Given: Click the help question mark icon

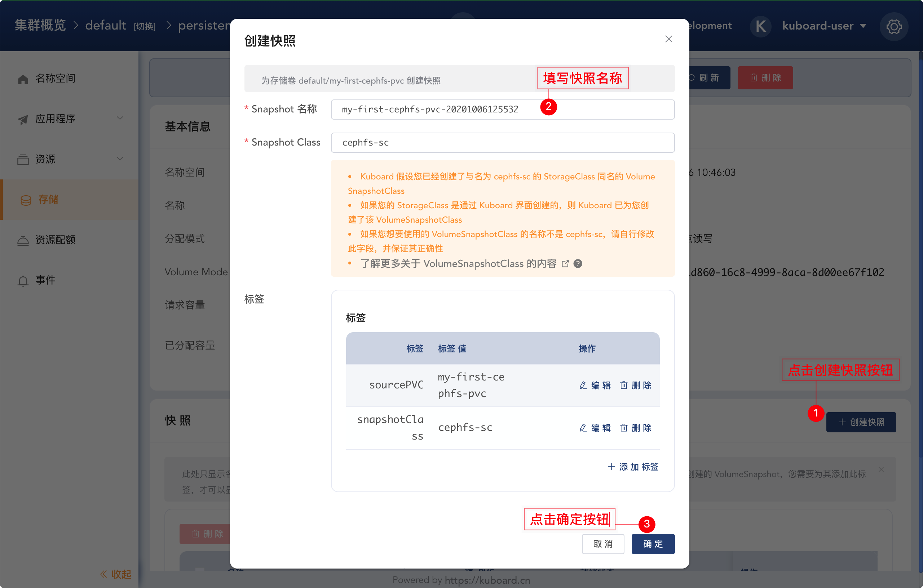Looking at the screenshot, I should point(578,263).
